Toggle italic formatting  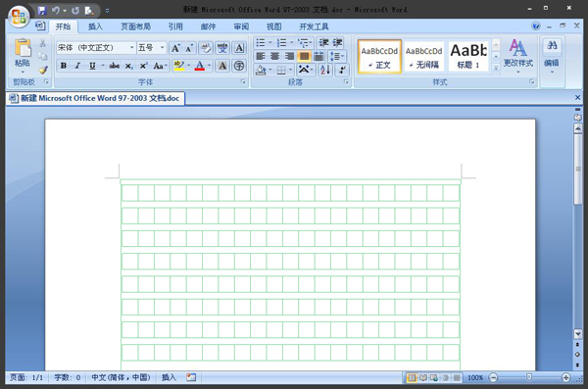coord(77,66)
